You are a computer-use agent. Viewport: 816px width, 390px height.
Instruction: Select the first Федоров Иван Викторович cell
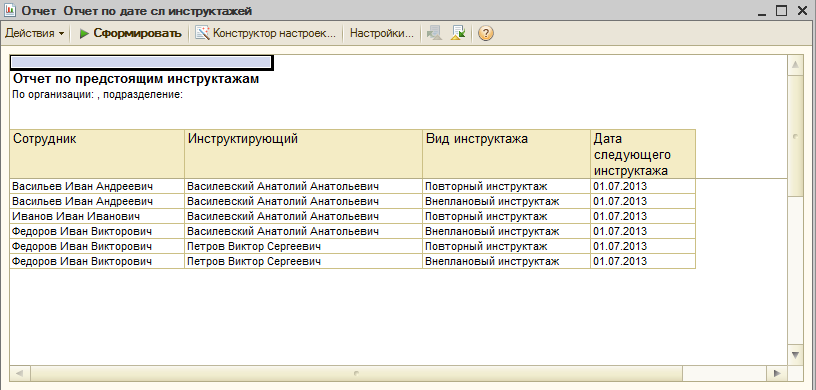pyautogui.click(x=97, y=231)
